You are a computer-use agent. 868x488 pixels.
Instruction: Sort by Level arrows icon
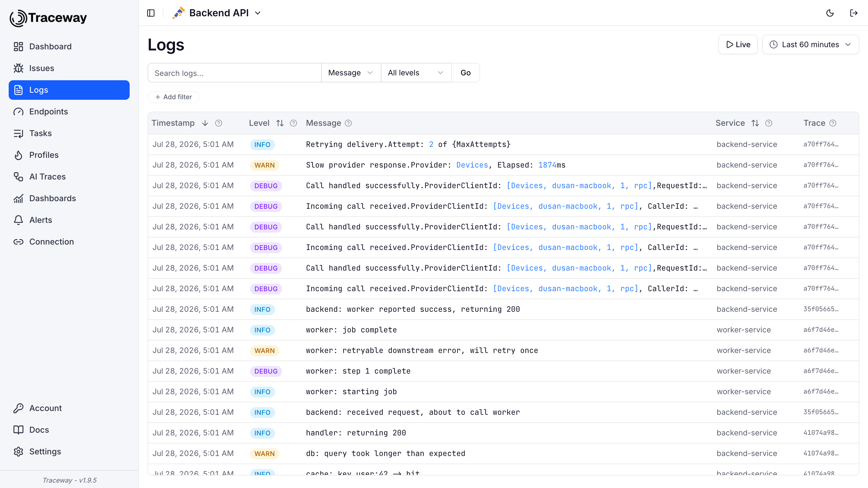[x=280, y=123]
